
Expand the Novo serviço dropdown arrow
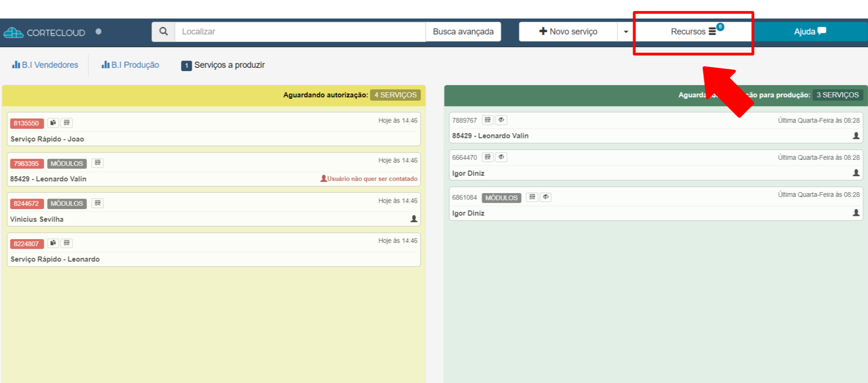[626, 31]
